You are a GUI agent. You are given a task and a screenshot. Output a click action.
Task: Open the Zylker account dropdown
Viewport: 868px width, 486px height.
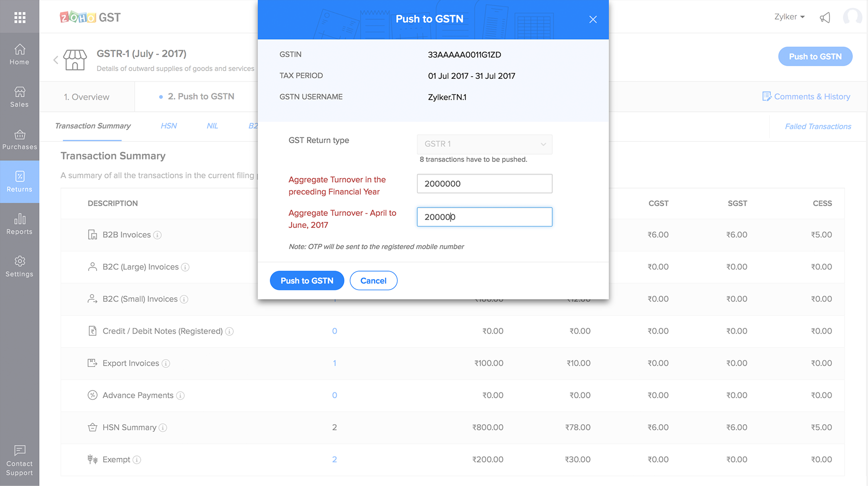[789, 17]
